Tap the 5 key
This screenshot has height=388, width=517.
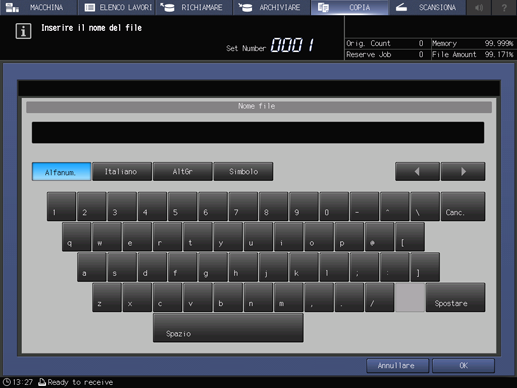click(x=183, y=206)
